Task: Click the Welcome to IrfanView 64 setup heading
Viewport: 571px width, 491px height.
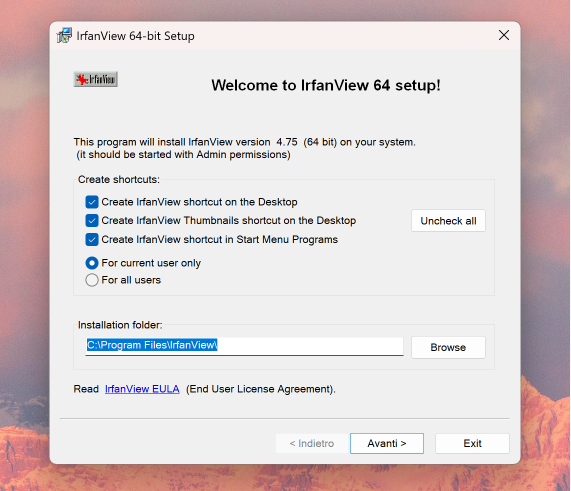Action: pyautogui.click(x=326, y=85)
